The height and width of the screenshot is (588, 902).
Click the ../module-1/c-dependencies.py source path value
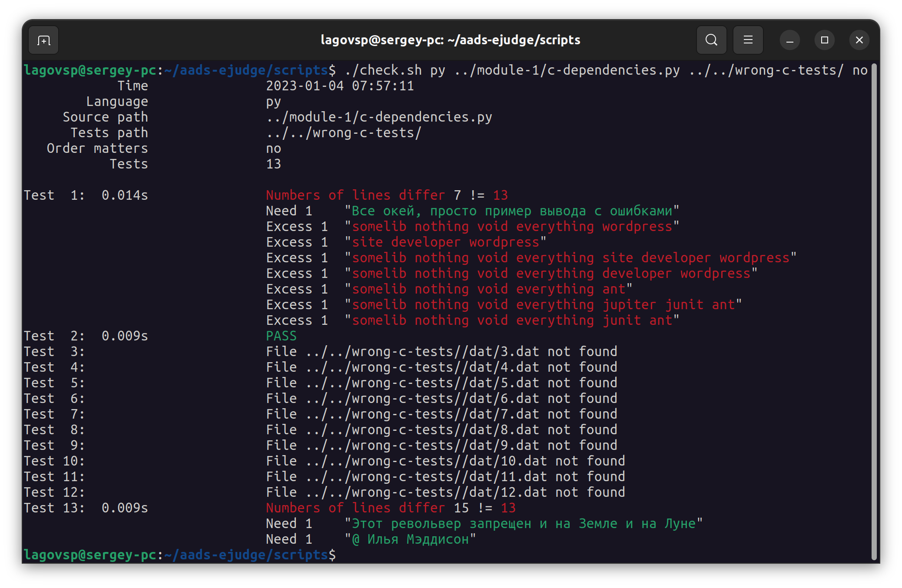point(379,117)
